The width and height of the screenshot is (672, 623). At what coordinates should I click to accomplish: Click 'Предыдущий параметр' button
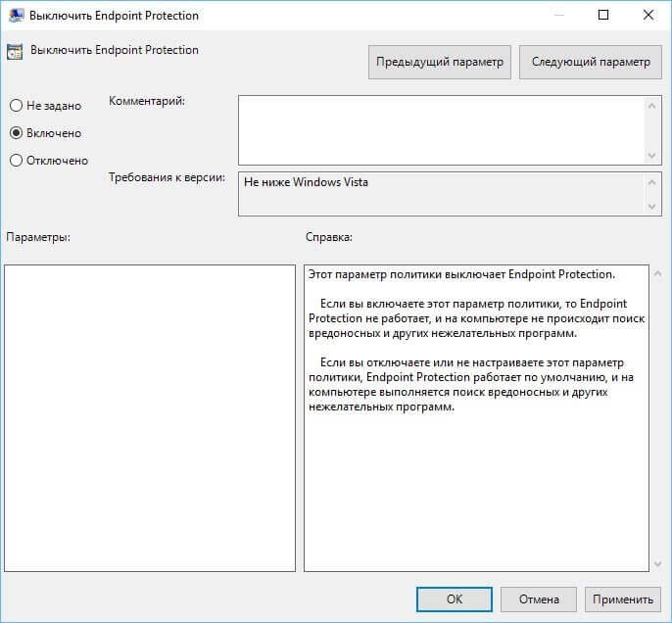[439, 62]
